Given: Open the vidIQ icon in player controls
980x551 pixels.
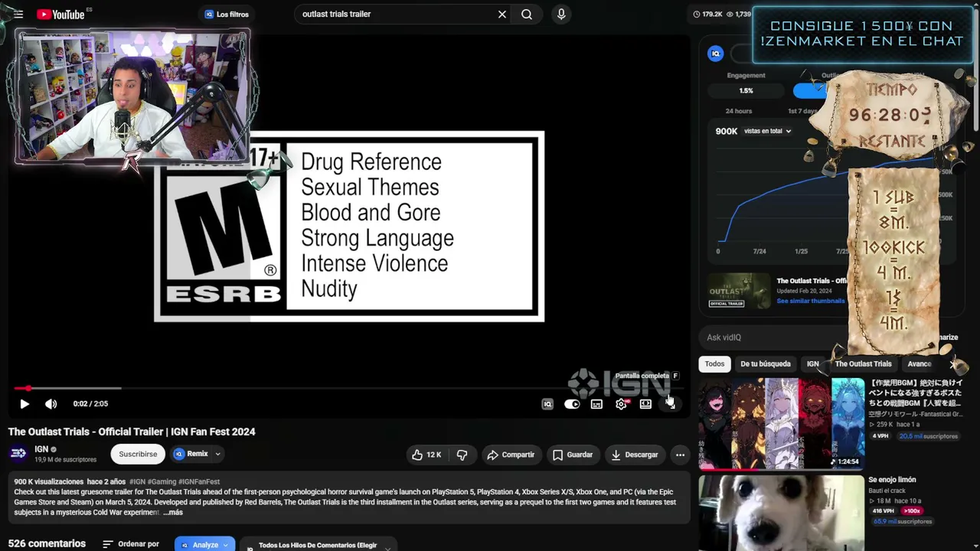Looking at the screenshot, I should [547, 404].
